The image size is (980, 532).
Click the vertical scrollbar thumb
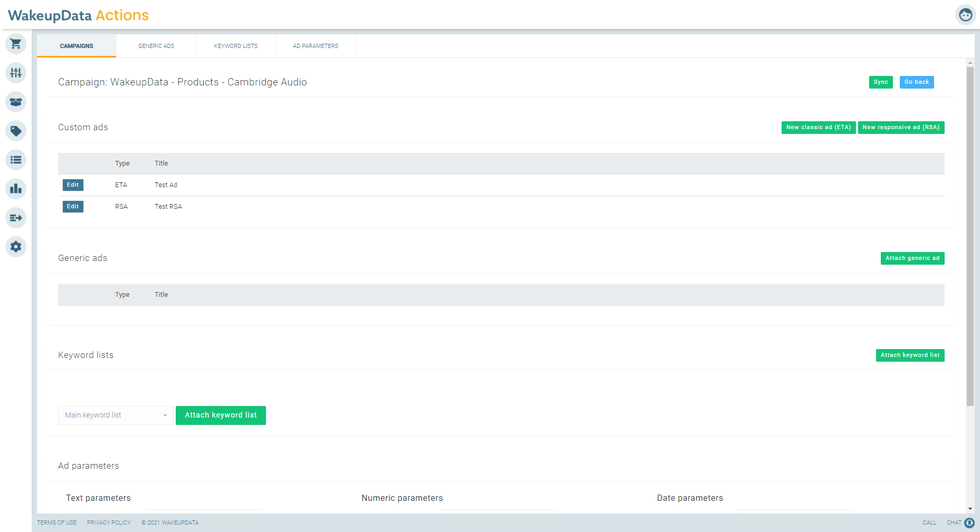(x=970, y=236)
